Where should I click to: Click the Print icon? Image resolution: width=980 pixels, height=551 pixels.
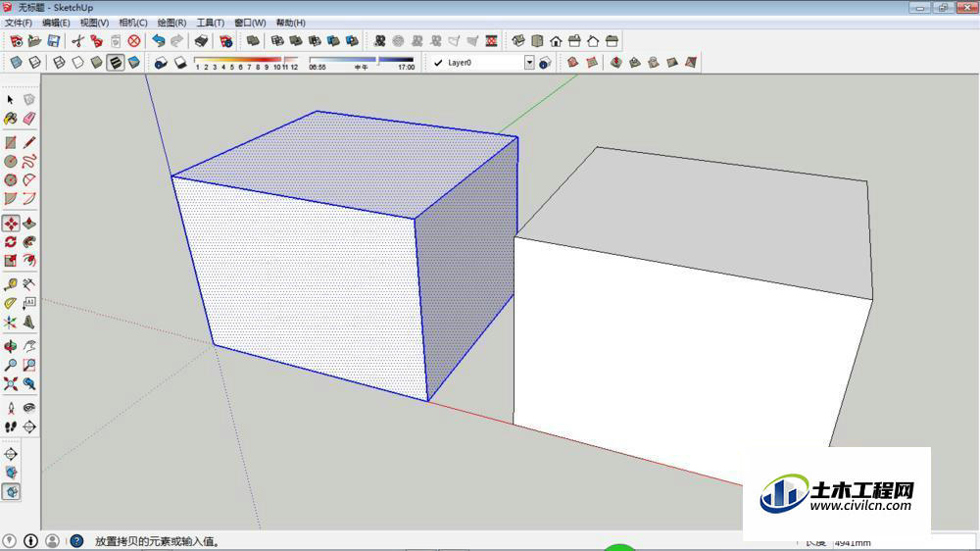[x=201, y=41]
